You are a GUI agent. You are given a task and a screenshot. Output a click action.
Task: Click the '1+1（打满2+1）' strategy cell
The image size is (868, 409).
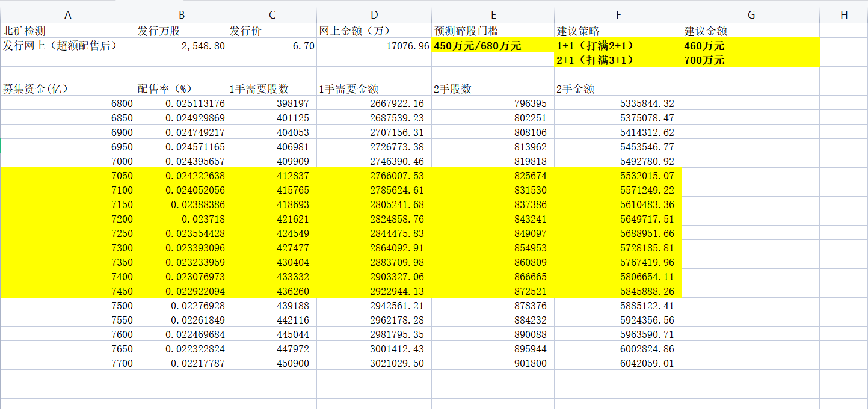[x=618, y=45]
